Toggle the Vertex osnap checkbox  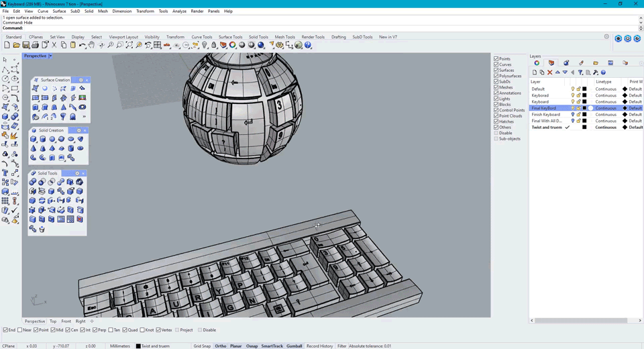tap(158, 330)
